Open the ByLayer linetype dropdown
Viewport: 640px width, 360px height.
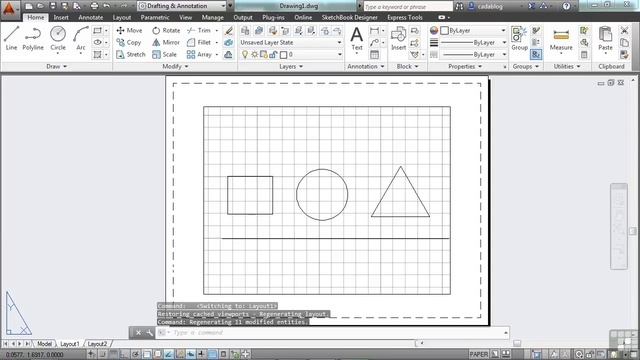coord(473,54)
